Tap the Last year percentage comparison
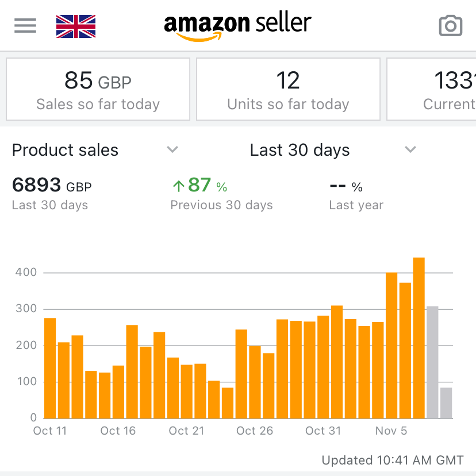 [x=346, y=187]
